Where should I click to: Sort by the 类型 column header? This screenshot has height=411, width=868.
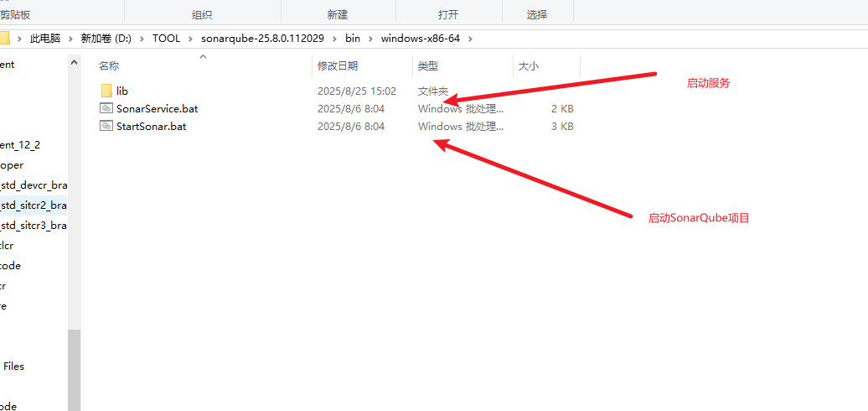click(x=428, y=66)
